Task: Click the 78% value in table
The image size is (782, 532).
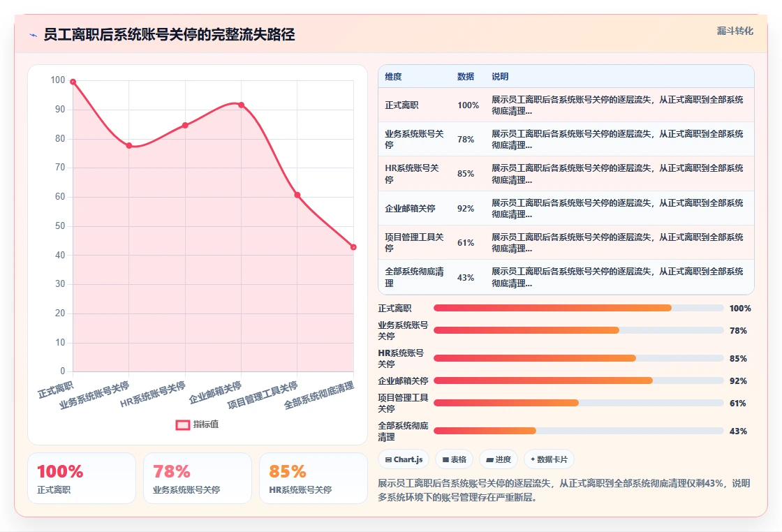Action: [x=465, y=140]
